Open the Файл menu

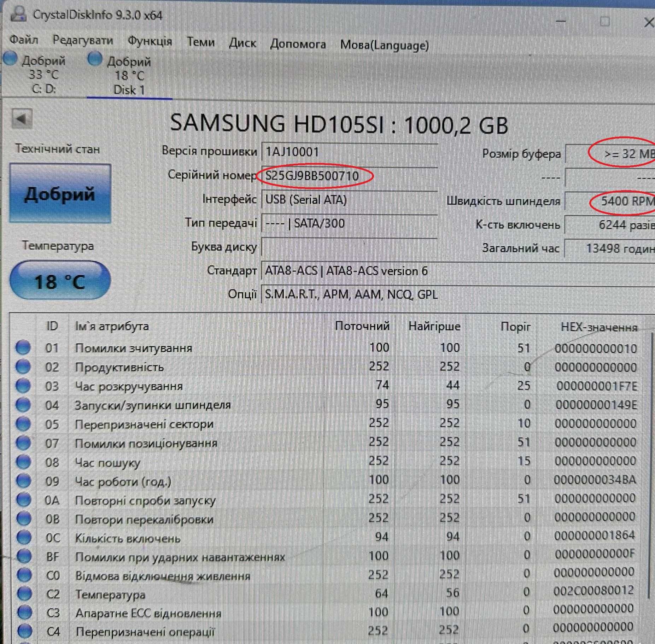(24, 40)
